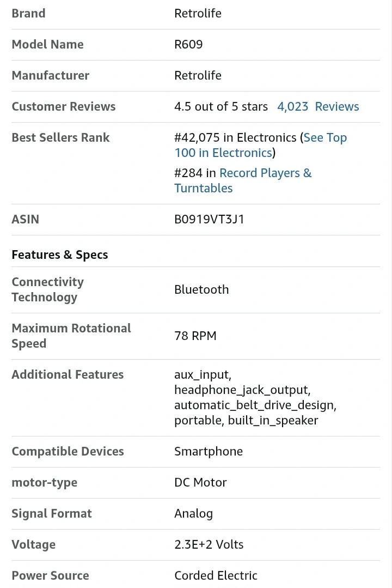
Task: Click the Features & Specs heading
Action: click(60, 254)
